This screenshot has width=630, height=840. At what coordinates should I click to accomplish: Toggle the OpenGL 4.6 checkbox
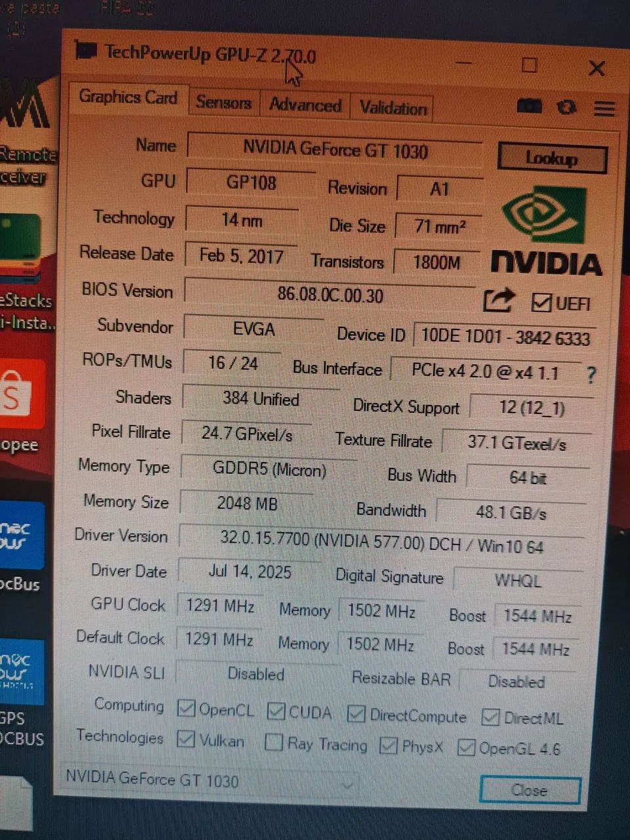[466, 747]
